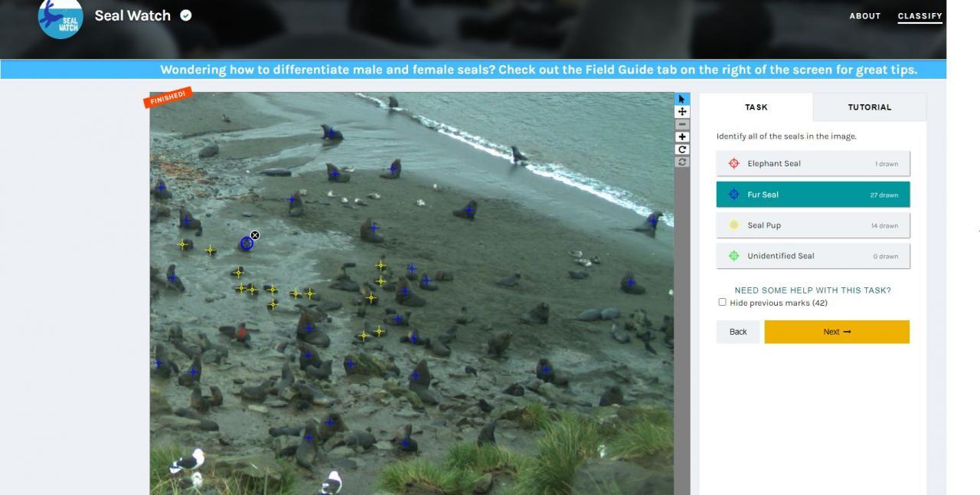Screen dimensions: 980x495
Task: Click the Seal Watch title text
Action: pyautogui.click(x=132, y=15)
